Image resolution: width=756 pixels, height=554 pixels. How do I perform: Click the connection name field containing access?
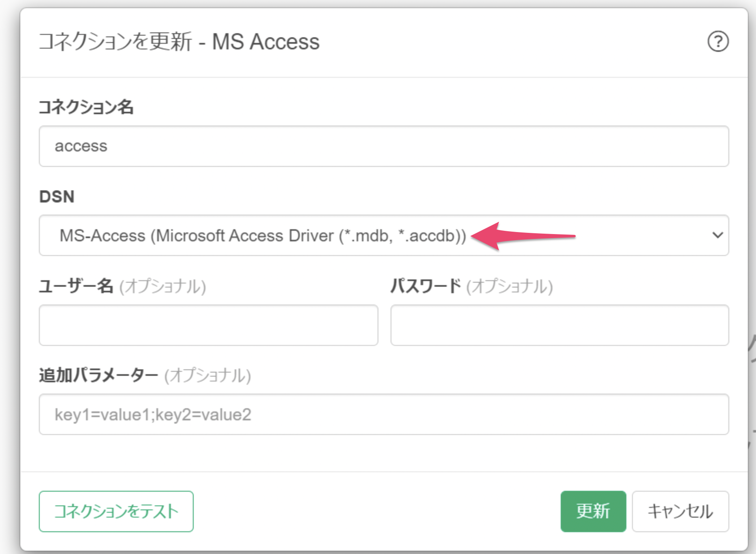pos(384,146)
